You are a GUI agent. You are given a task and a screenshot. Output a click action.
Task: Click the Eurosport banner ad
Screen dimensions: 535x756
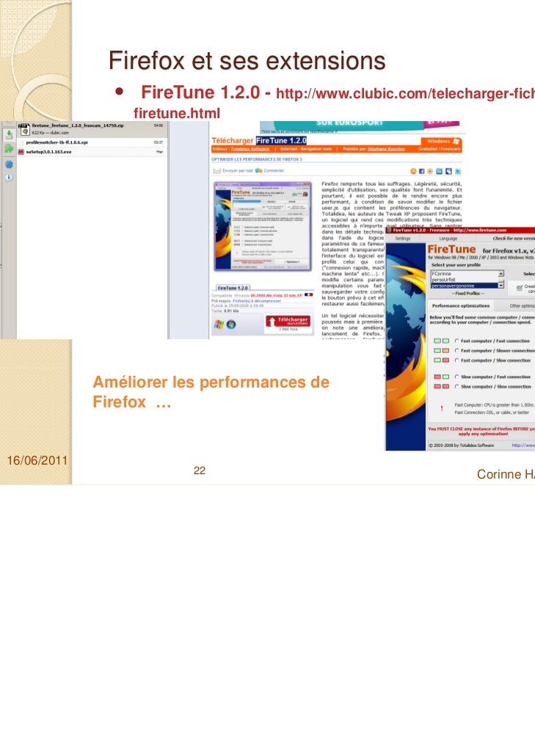[360, 126]
